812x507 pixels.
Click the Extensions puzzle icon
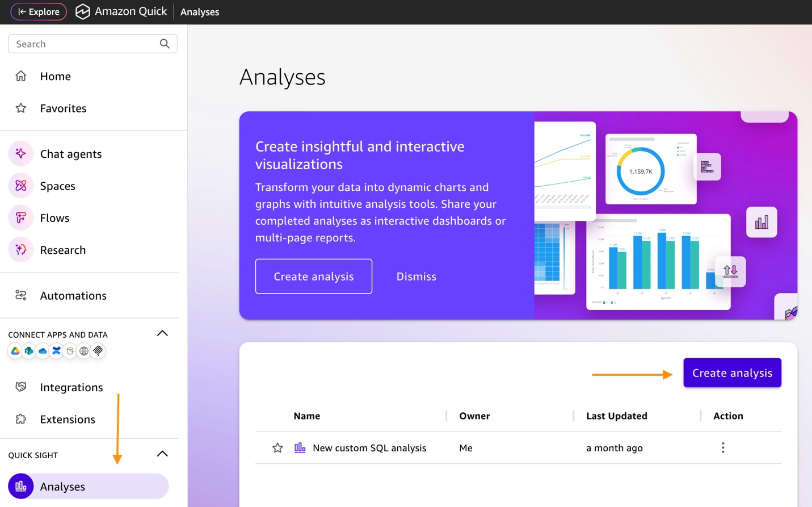21,419
